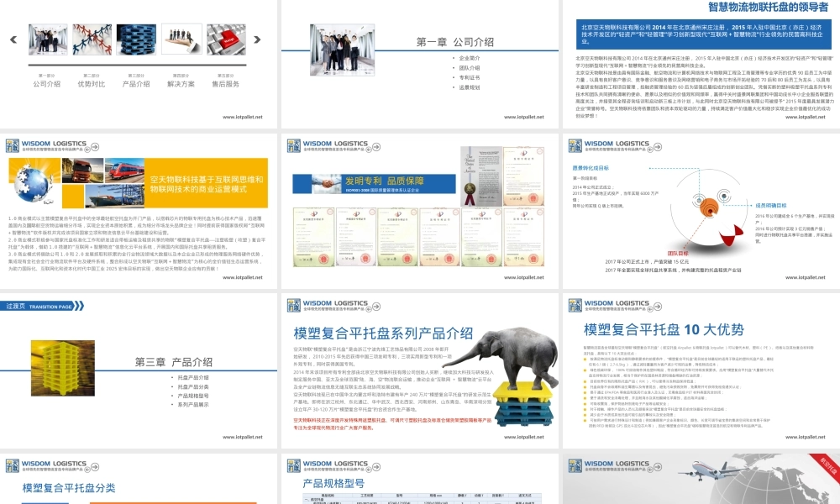Click the 优势对比 section label
Screen dimensions: 840x504
(92, 84)
